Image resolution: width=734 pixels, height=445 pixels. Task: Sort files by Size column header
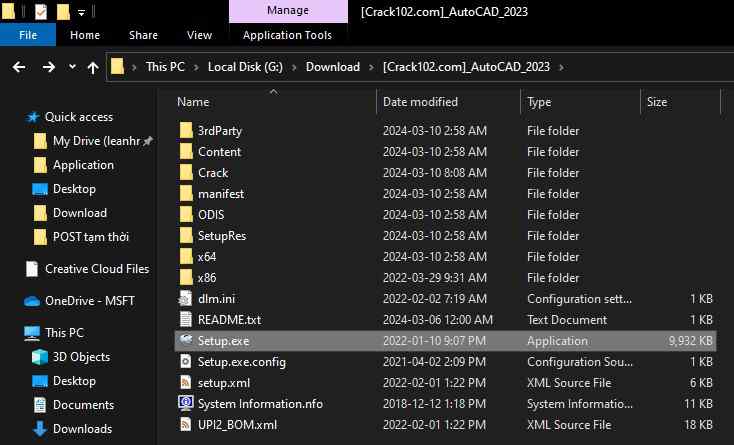[x=657, y=102]
